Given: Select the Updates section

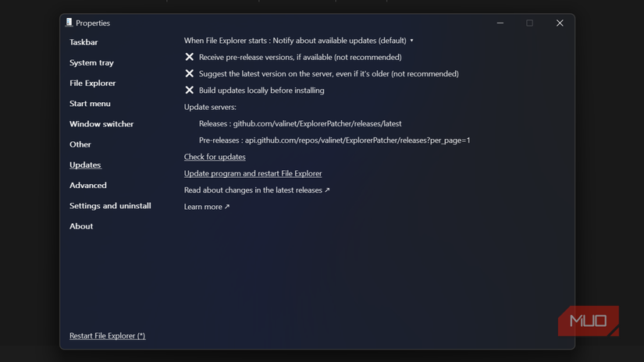Looking at the screenshot, I should point(85,165).
